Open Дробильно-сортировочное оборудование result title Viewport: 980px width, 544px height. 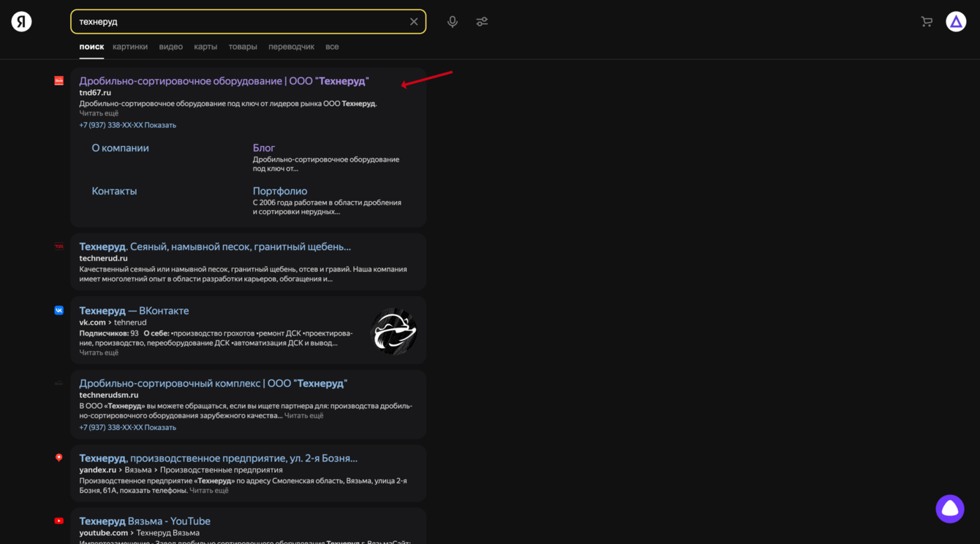pyautogui.click(x=224, y=80)
